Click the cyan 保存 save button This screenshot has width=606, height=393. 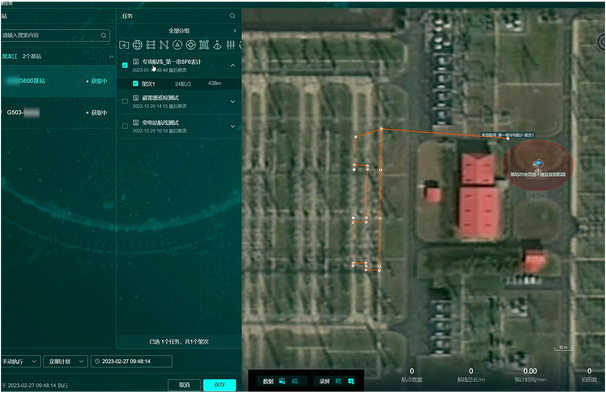click(219, 384)
